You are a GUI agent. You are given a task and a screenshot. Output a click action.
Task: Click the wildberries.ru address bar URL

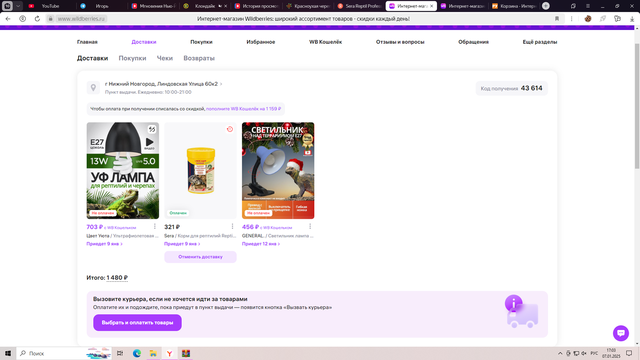tap(81, 19)
